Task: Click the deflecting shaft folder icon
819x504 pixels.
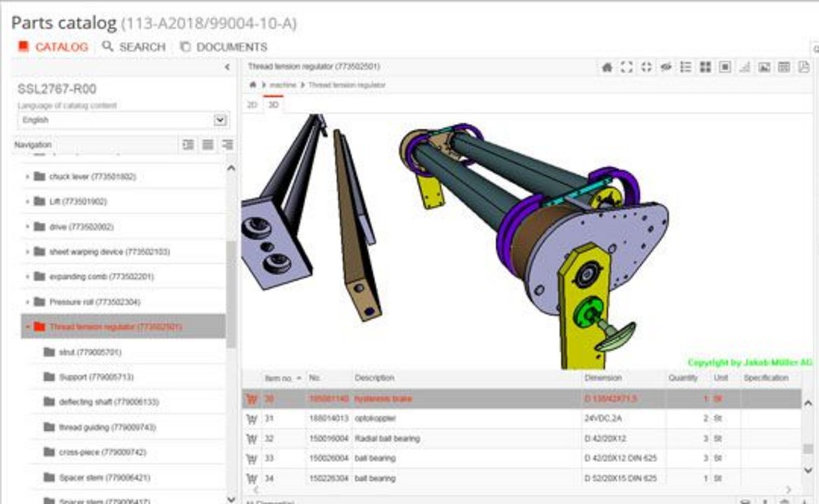Action: (x=49, y=402)
